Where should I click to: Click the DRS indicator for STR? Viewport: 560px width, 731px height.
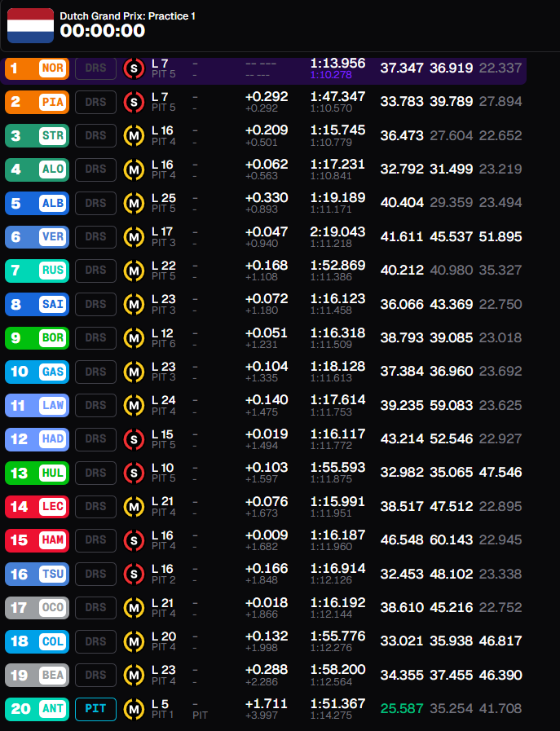(95, 135)
